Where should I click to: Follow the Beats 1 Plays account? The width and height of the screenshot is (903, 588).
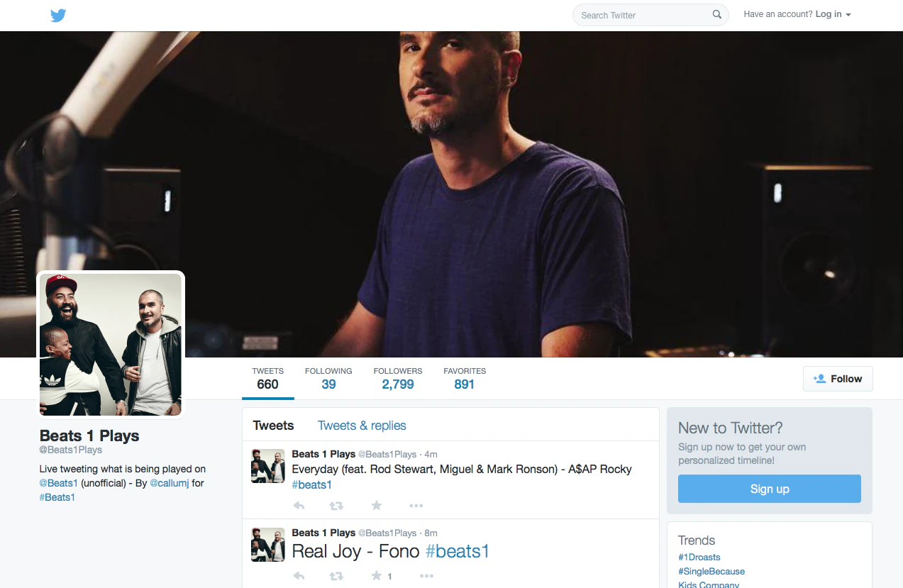pyautogui.click(x=838, y=379)
